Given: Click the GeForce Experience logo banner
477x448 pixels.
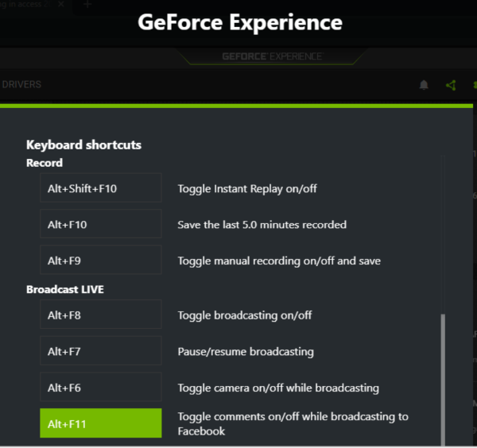Looking at the screenshot, I should tap(272, 56).
